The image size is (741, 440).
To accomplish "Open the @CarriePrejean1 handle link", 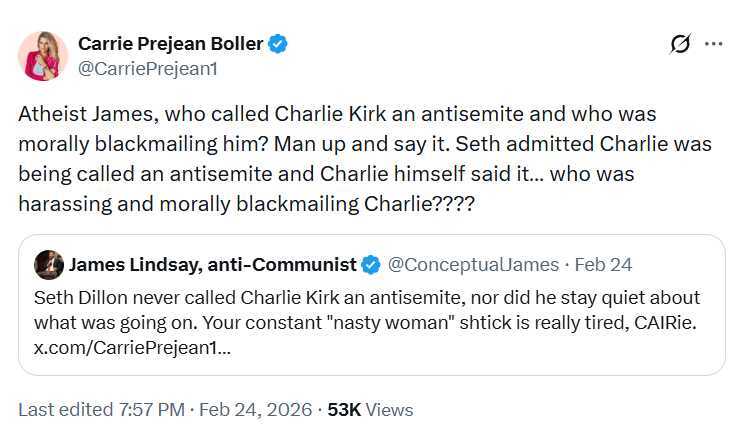I will click(x=147, y=69).
